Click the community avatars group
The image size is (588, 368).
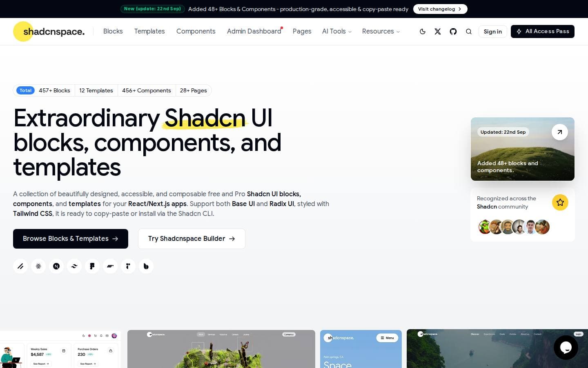coord(514,227)
